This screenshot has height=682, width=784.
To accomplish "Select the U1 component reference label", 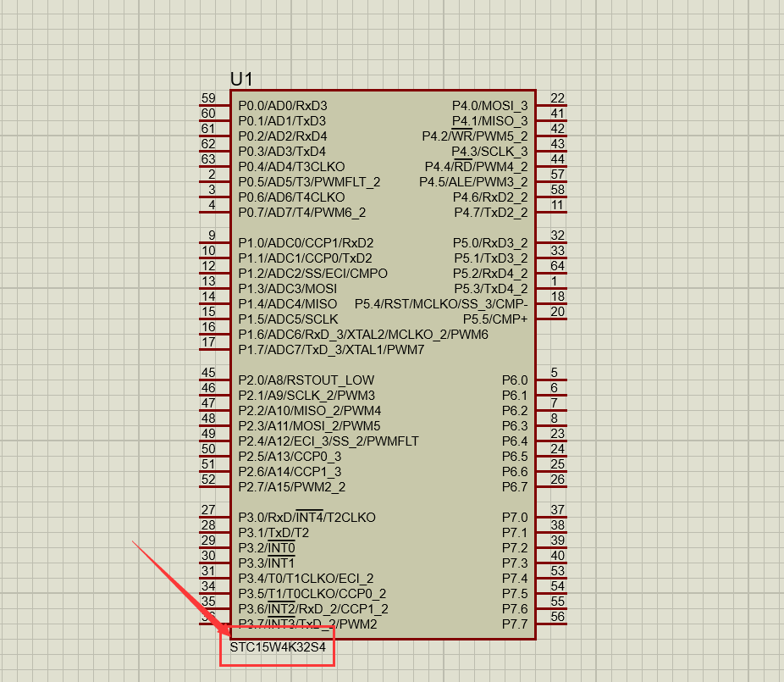I will tap(241, 79).
